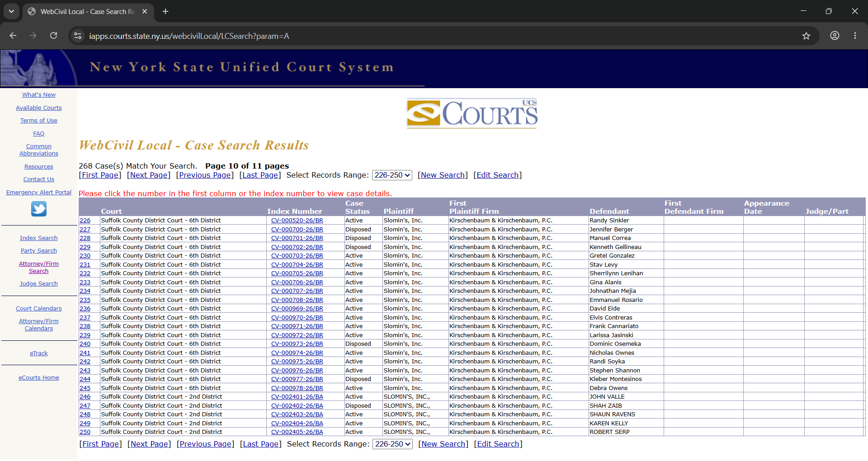The height and width of the screenshot is (461, 868).
Task: Click defendant name Kleber Montesinos
Action: pos(616,379)
